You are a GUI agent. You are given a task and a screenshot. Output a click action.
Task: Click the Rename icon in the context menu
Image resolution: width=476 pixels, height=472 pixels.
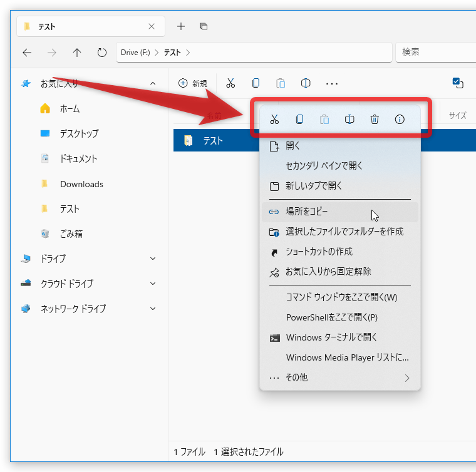(x=349, y=120)
